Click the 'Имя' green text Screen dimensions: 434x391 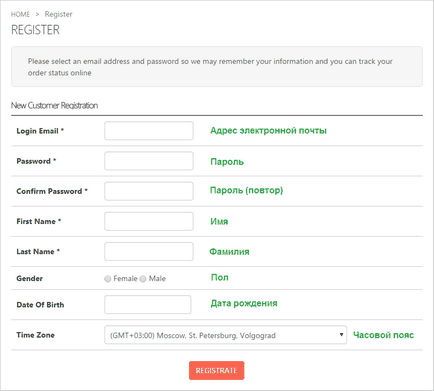tap(219, 221)
